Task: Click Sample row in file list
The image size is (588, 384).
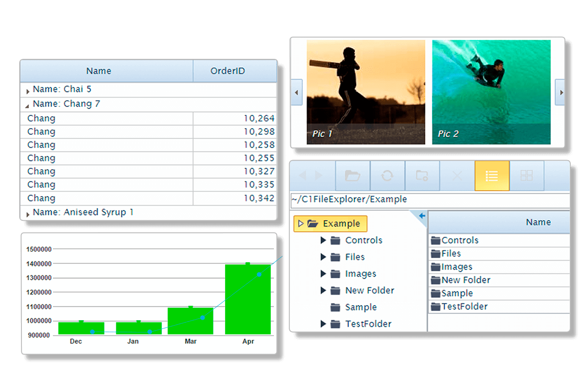Action: point(499,293)
